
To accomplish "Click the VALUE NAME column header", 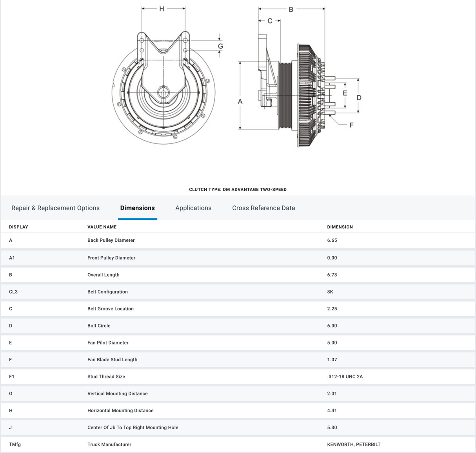I will [x=102, y=227].
